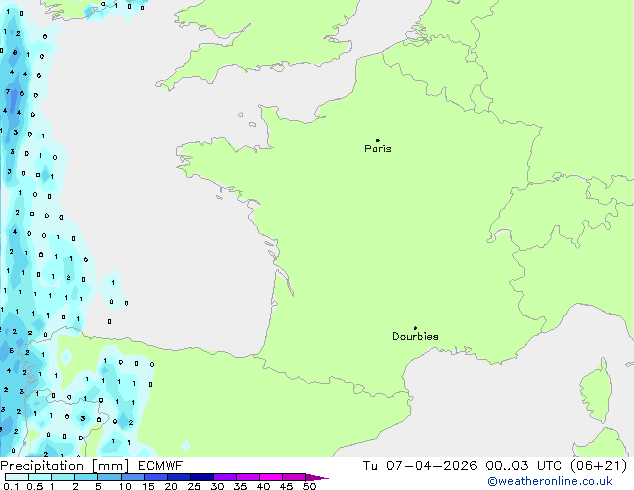The image size is (634, 490).
Task: Click the '0.5' legend scale value
Action: click(35, 486)
